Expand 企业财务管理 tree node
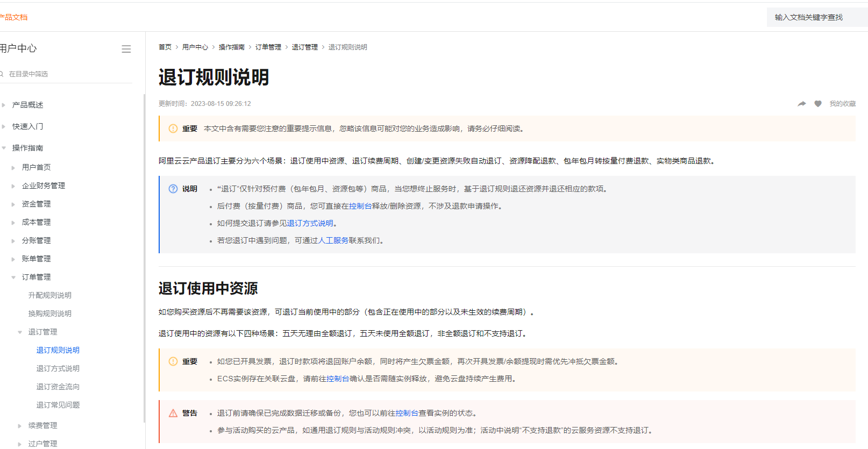Image resolution: width=868 pixels, height=449 pixels. point(13,186)
